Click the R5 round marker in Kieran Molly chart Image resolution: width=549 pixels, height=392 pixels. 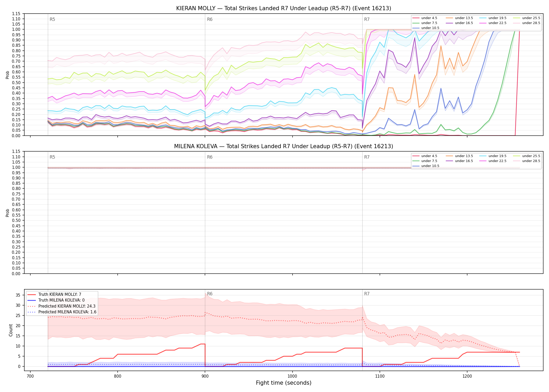pyautogui.click(x=52, y=19)
